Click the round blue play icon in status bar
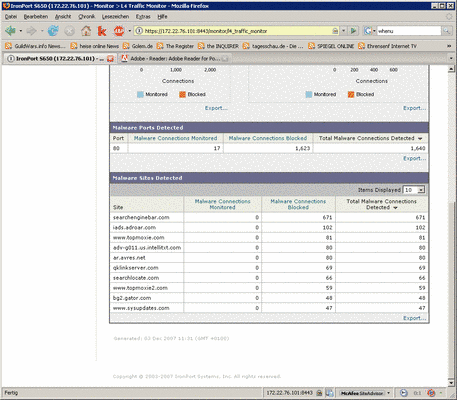This screenshot has height=400, width=457. pyautogui.click(x=404, y=393)
